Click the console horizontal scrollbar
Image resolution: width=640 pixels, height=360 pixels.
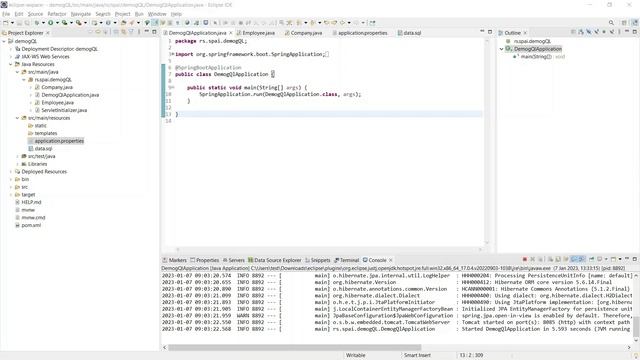coord(295,347)
